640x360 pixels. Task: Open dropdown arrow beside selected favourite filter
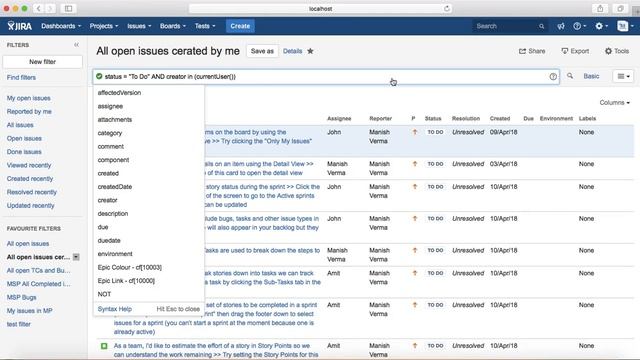(x=76, y=257)
